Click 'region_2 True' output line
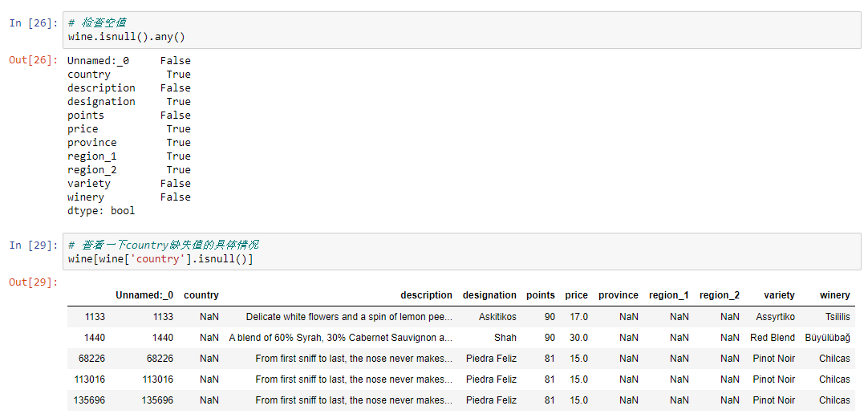The height and width of the screenshot is (418, 868). pos(129,169)
